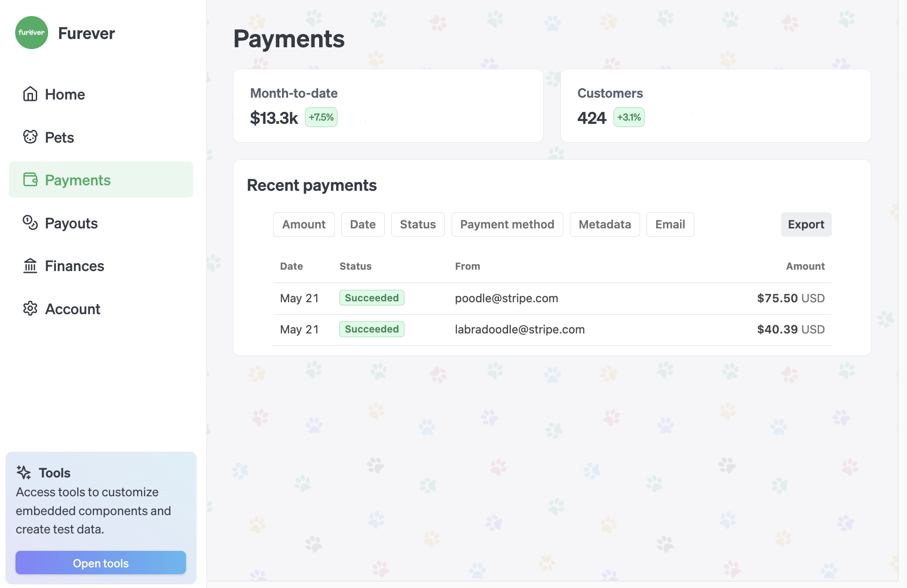Navigate to the Finances page
The height and width of the screenshot is (588, 907).
tap(74, 266)
